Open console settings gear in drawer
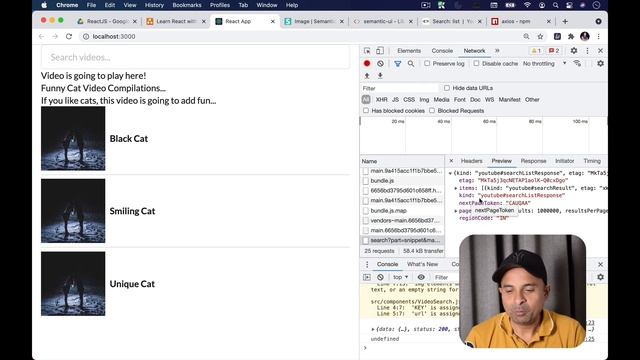Viewport: 640px width, 360px height. pyautogui.click(x=600, y=277)
